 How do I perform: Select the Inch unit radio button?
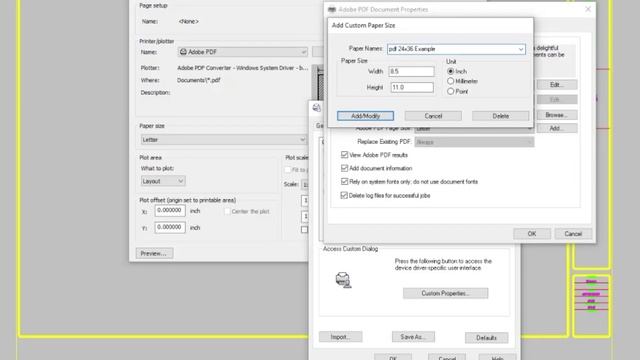point(451,71)
